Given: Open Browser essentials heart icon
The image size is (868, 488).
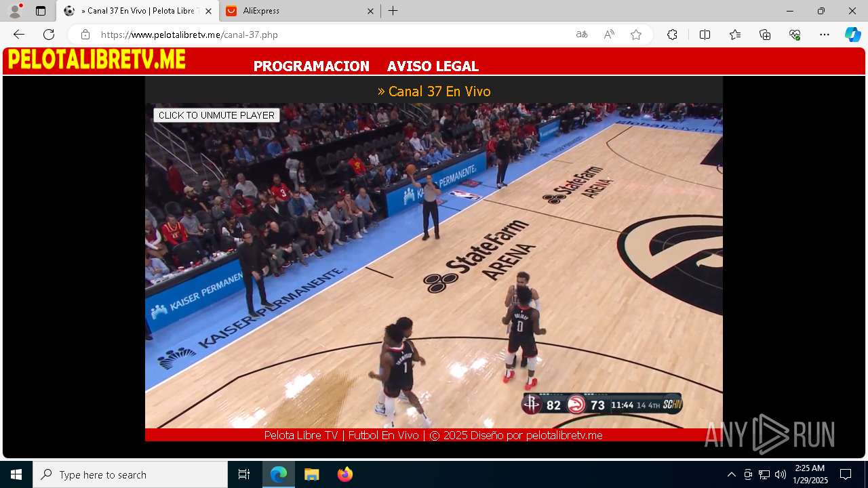Looking at the screenshot, I should tap(795, 35).
